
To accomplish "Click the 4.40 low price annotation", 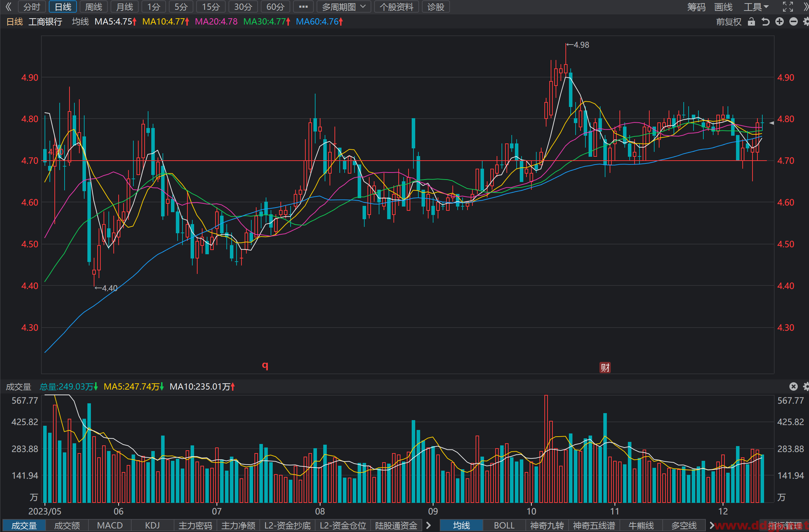I will click(x=106, y=288).
